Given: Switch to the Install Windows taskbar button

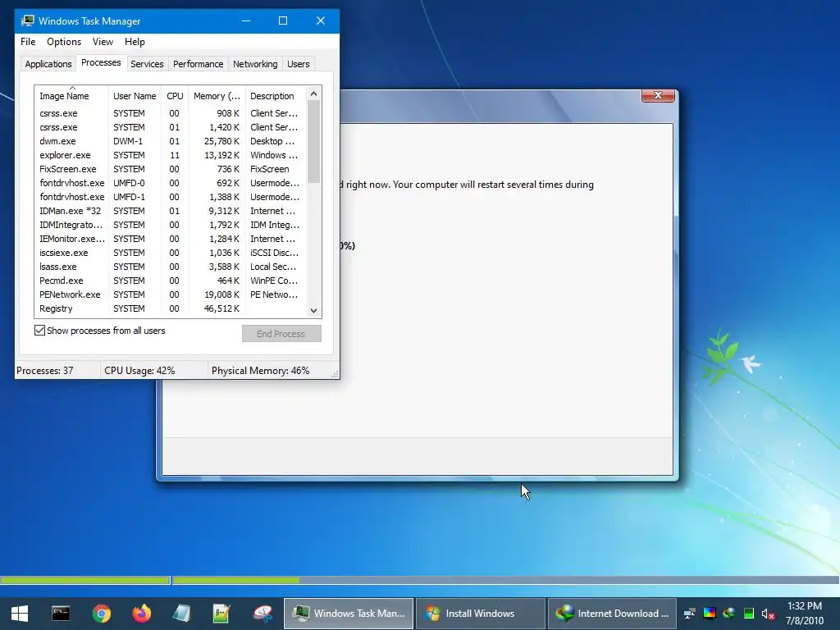Looking at the screenshot, I should (481, 614).
